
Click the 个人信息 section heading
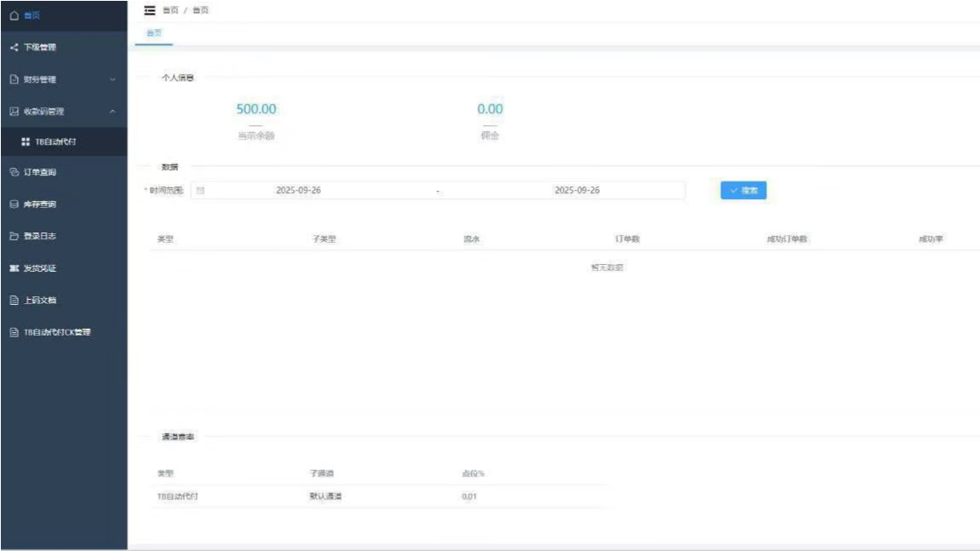177,77
